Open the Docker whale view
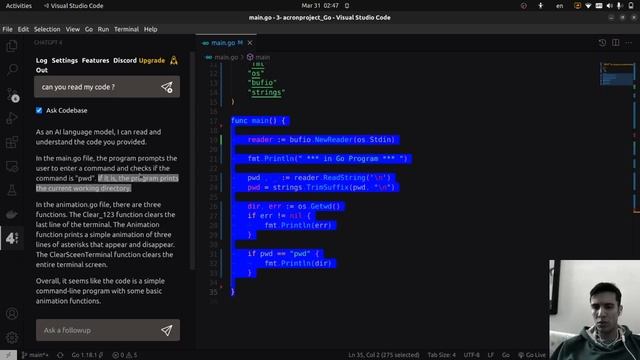 tap(12, 214)
